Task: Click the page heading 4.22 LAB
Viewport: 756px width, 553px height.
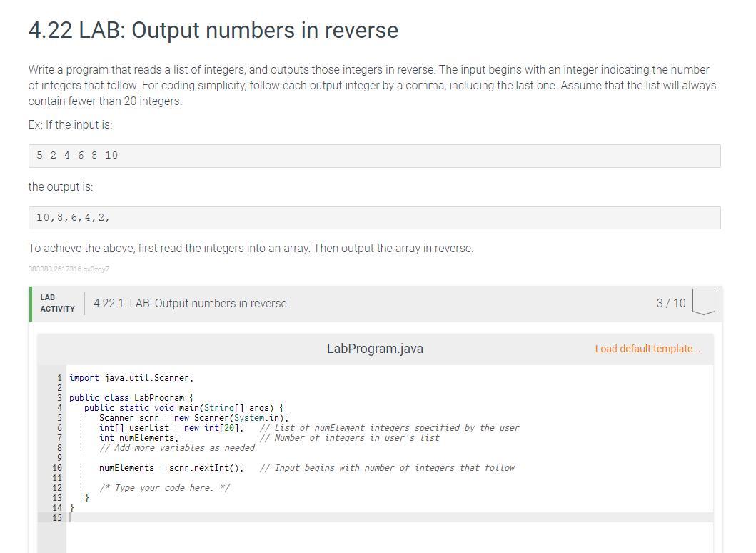Action: pyautogui.click(x=213, y=30)
